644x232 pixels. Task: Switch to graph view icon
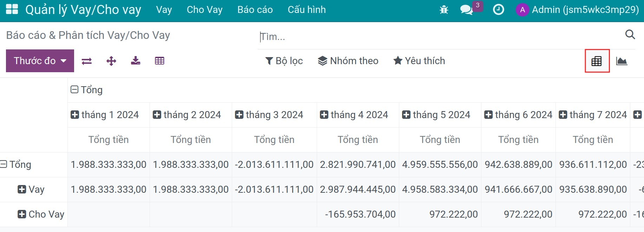point(622,61)
